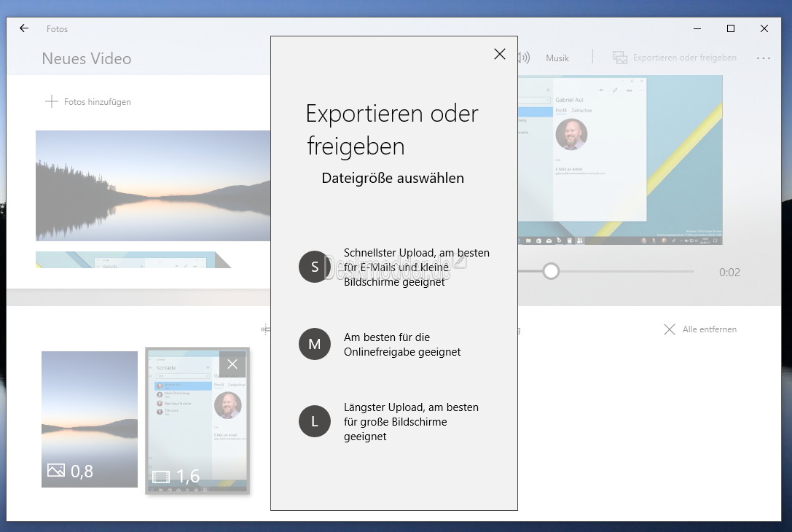Click the video preview on the right

click(x=620, y=160)
